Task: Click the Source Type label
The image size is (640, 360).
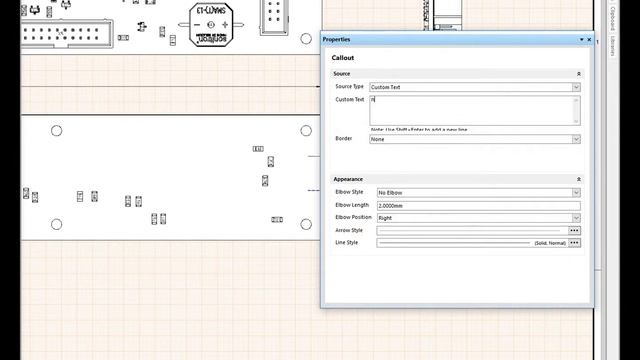Action: point(349,87)
